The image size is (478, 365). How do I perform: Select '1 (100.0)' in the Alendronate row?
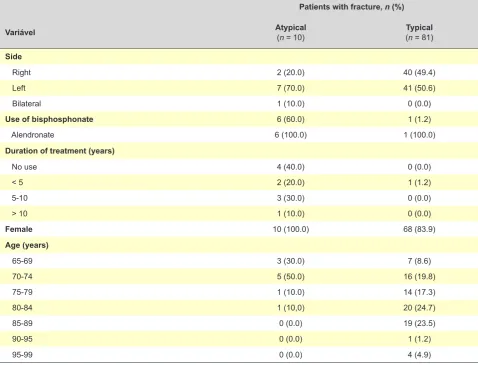(x=419, y=135)
